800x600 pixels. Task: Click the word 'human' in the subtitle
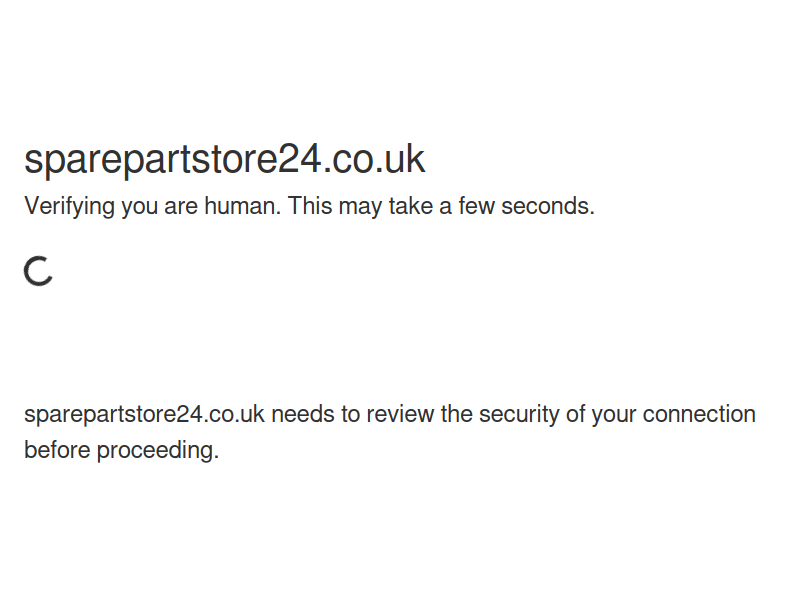click(242, 206)
